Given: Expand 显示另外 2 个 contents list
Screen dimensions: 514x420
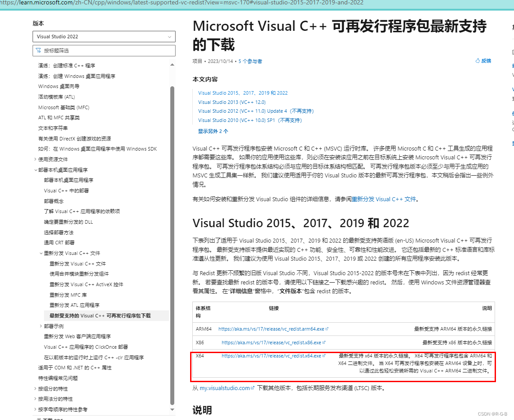Looking at the screenshot, I should click(x=213, y=131).
